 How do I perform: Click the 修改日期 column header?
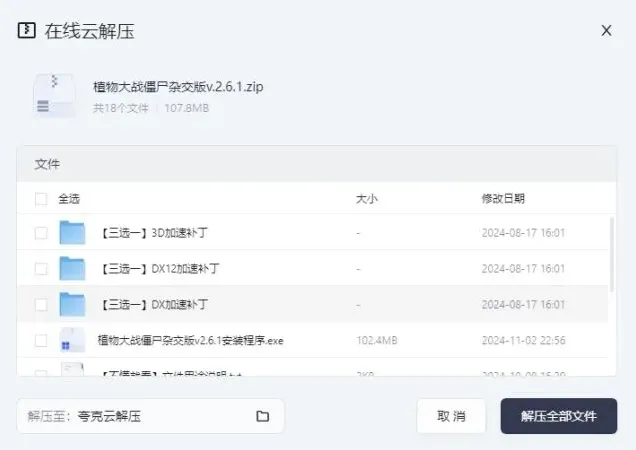coord(503,199)
